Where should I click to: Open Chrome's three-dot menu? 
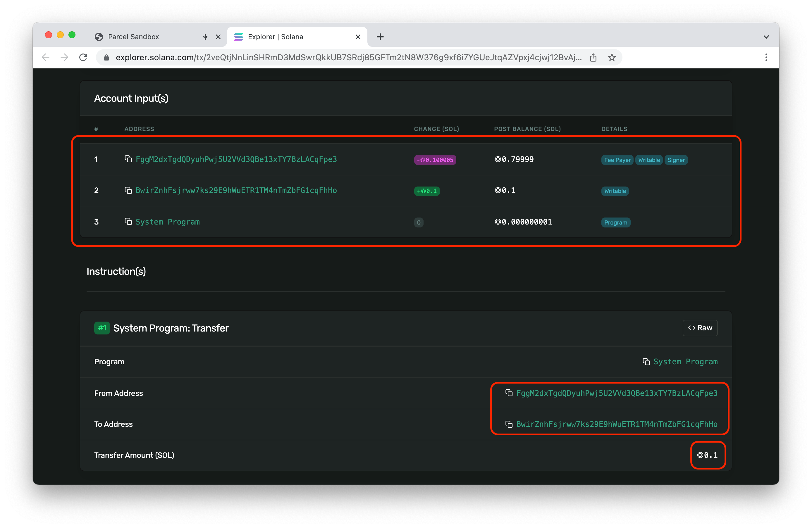[766, 57]
